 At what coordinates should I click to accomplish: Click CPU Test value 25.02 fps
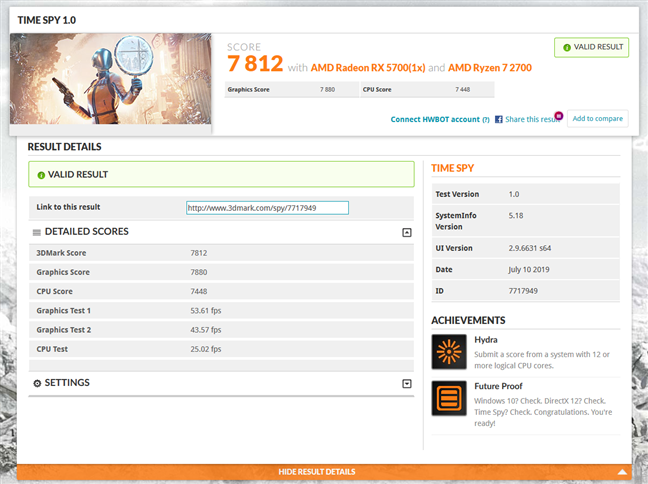click(206, 349)
